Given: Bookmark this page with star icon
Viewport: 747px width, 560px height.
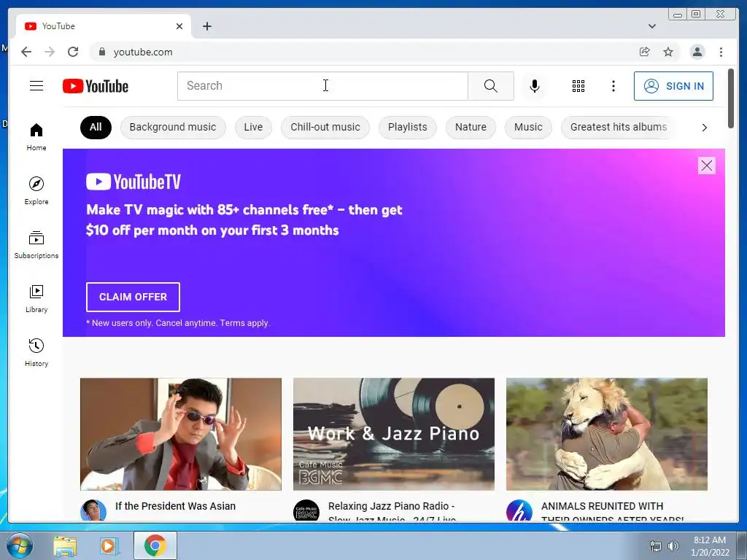Looking at the screenshot, I should (x=668, y=52).
